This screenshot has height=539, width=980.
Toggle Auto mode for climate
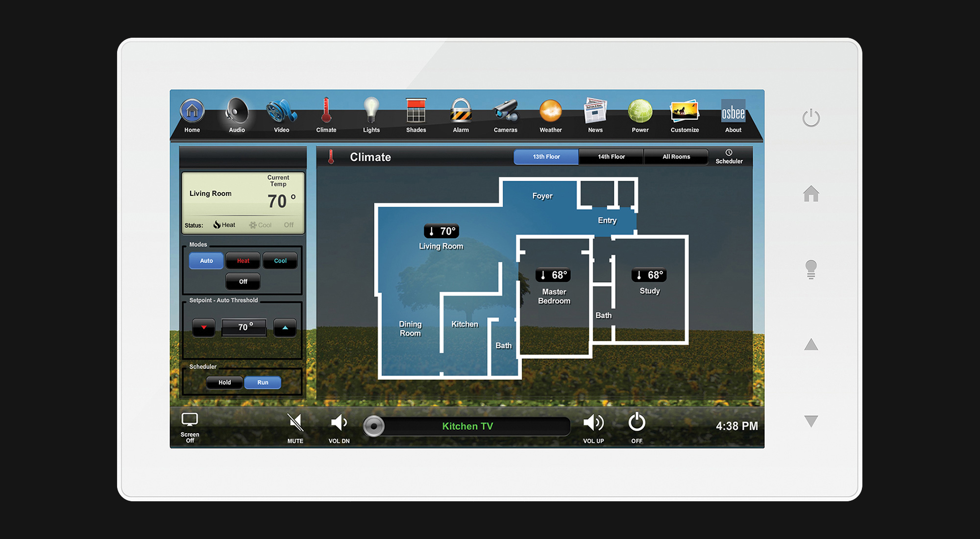(207, 261)
